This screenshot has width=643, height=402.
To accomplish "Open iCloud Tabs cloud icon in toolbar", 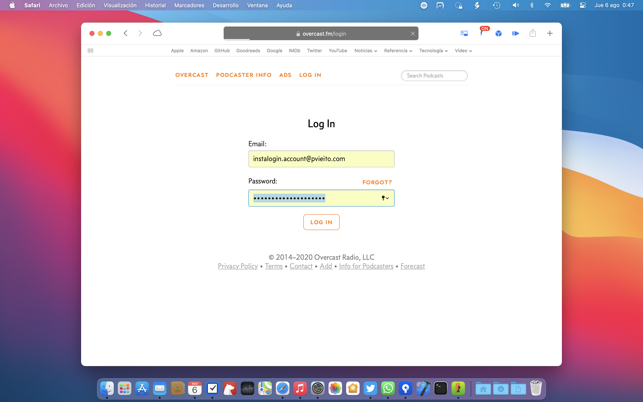I will tap(157, 33).
